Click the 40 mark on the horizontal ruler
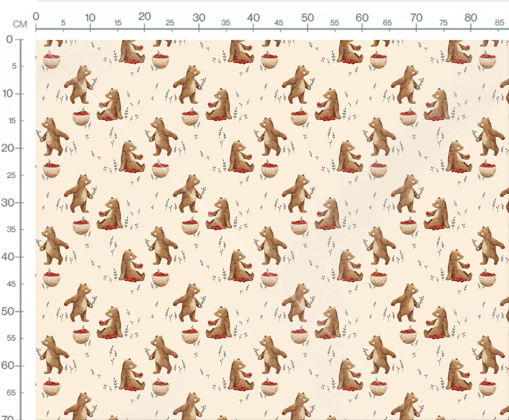 [253, 18]
